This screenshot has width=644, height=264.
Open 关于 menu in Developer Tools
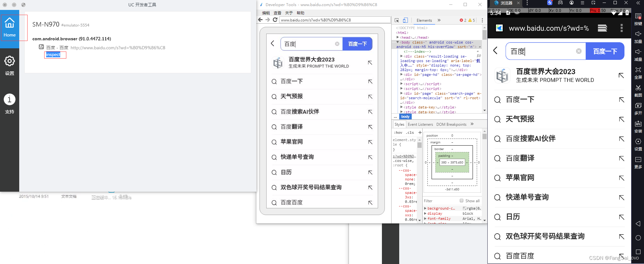coord(289,13)
